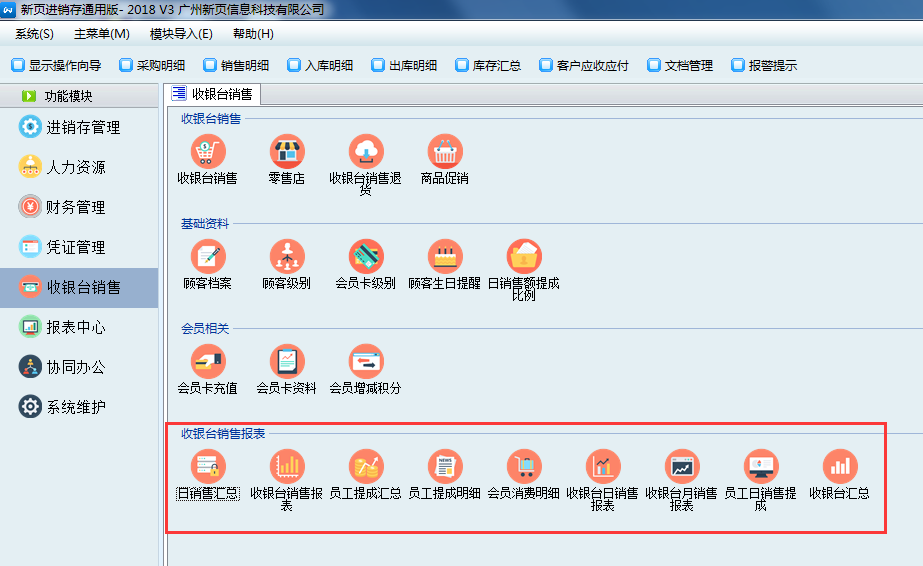Image resolution: width=923 pixels, height=566 pixels.
Task: Open the 会员卡充值 member card recharge icon
Action: coord(208,362)
